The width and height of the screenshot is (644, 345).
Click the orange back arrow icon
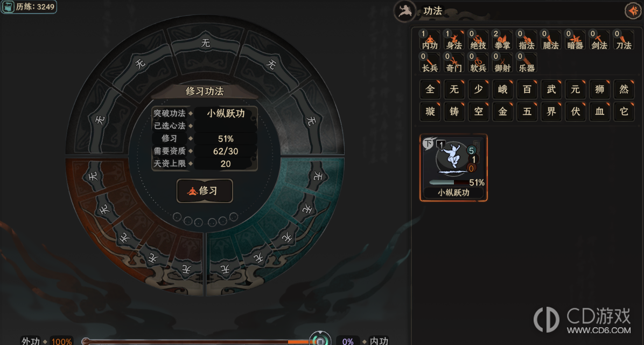click(x=633, y=11)
